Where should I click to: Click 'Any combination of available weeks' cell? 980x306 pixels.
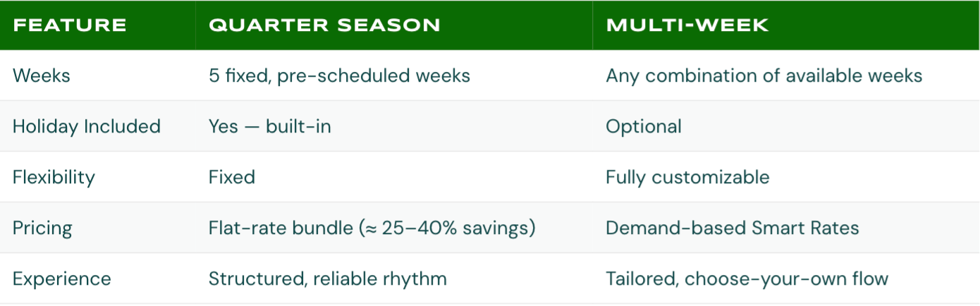[764, 75]
